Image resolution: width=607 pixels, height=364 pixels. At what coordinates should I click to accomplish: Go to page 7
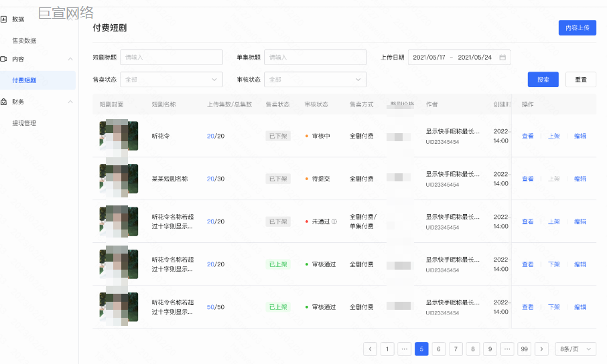(456, 349)
